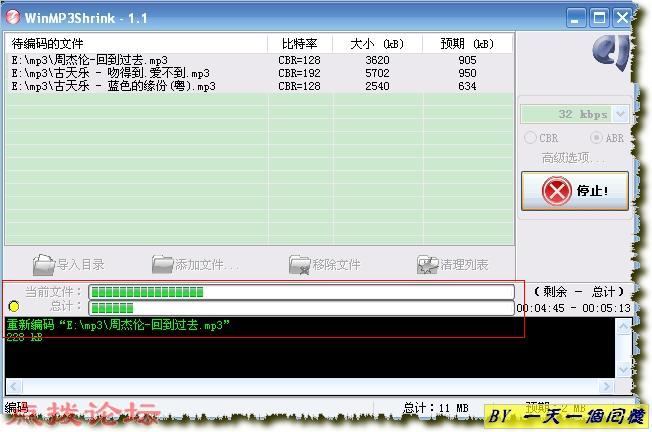Viewport: 652px width, 432px height.
Task: Click status bar 总计: 11 MB
Action: click(435, 407)
